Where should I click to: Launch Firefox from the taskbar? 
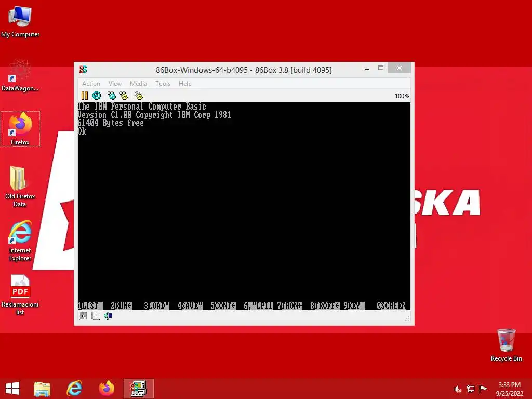tap(107, 389)
